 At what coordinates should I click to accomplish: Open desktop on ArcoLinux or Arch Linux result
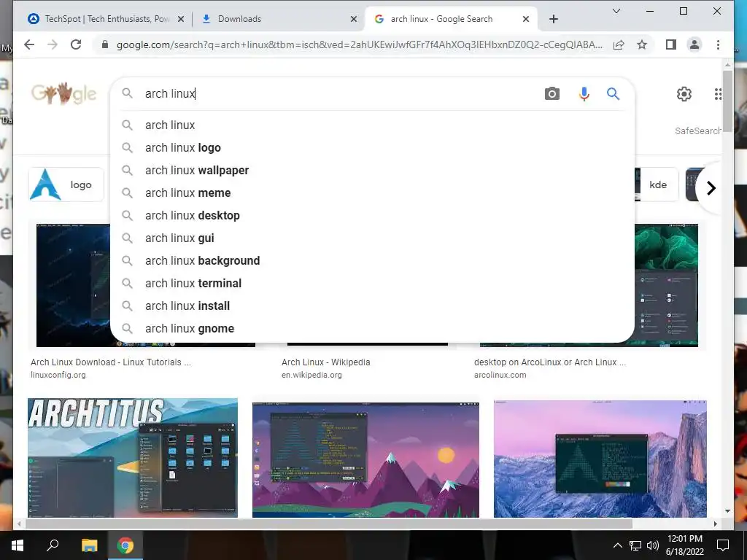pos(550,362)
